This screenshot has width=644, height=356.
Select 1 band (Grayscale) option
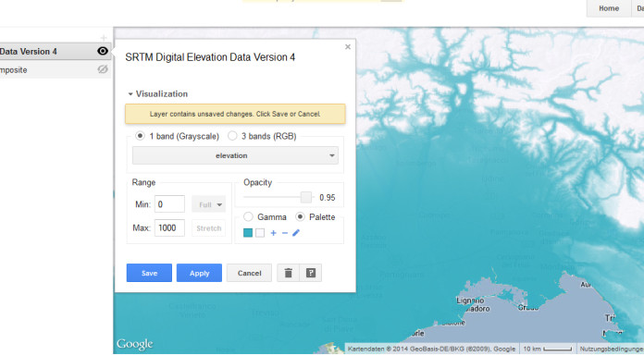[x=140, y=136]
